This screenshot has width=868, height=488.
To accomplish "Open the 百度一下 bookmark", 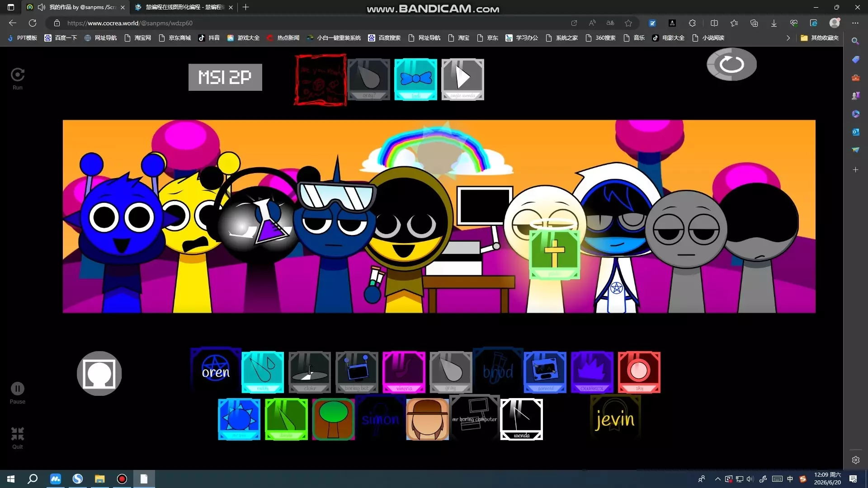I will pos(61,38).
